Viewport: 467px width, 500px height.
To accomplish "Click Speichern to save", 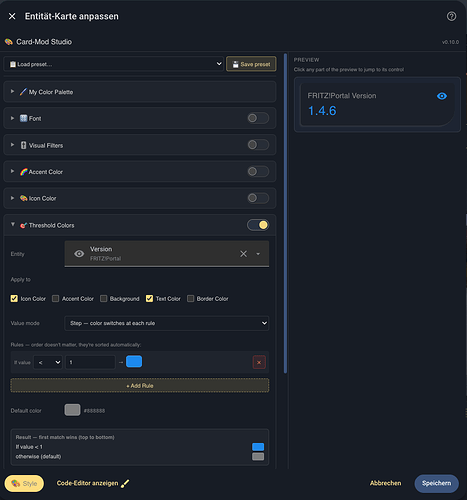I will coord(436,483).
